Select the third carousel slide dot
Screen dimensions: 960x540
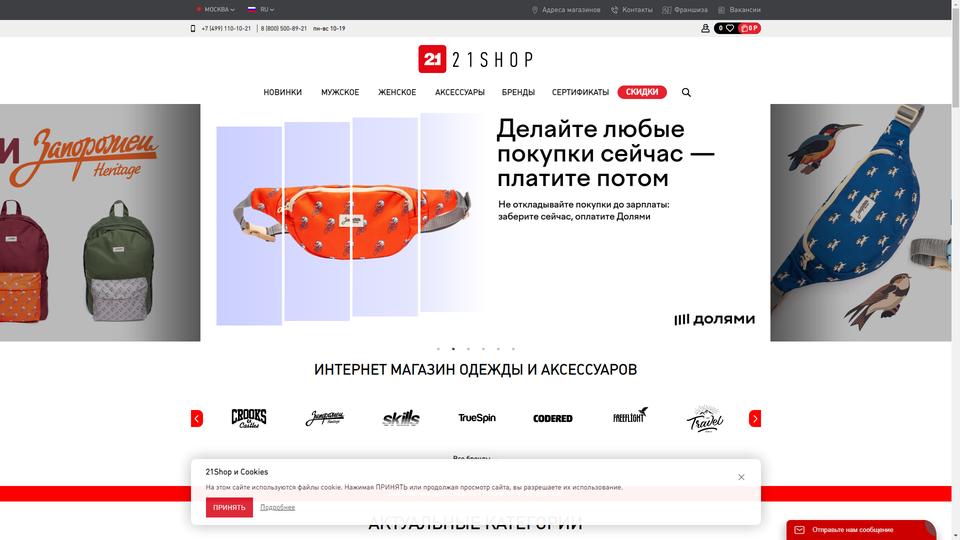468,349
